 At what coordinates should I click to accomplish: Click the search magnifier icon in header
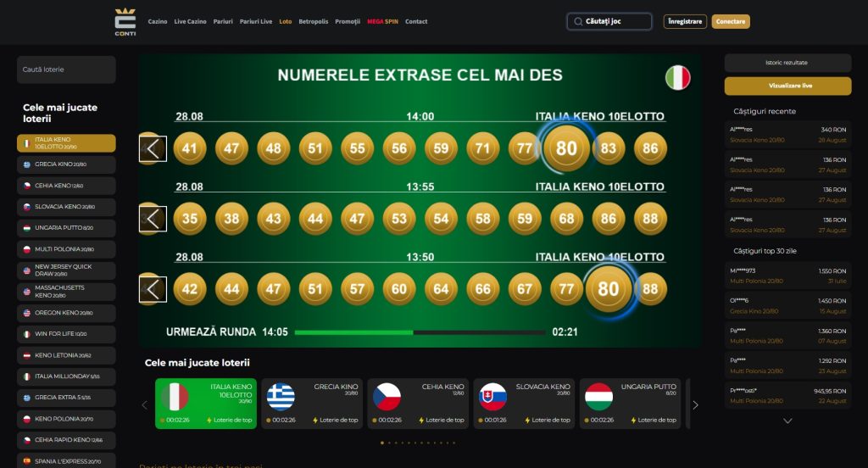(578, 21)
